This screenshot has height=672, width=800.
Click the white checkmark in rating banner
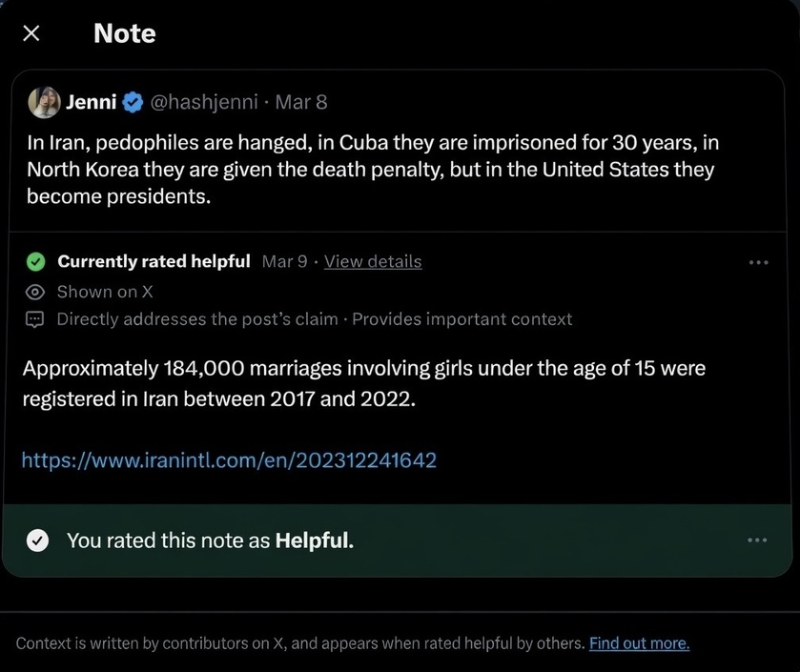coord(37,540)
